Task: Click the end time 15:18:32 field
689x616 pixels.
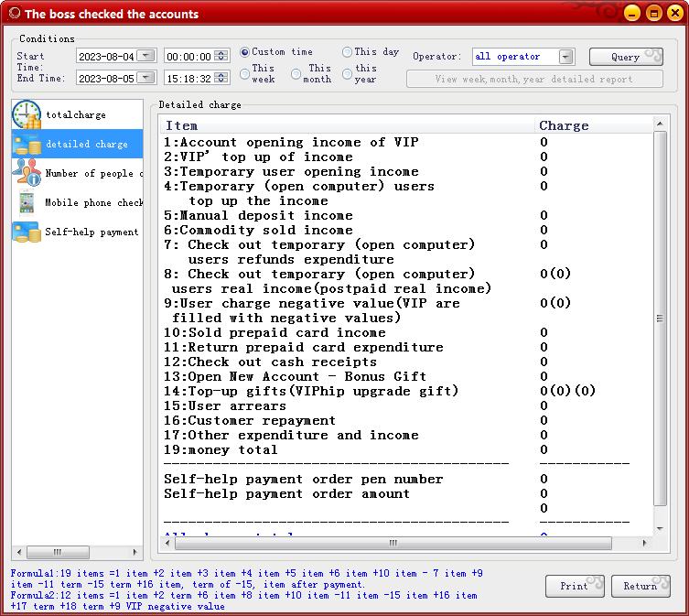Action: coord(189,79)
